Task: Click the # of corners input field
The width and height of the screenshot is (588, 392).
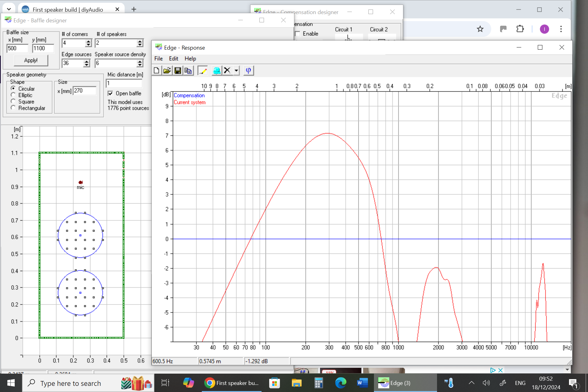Action: [73, 43]
